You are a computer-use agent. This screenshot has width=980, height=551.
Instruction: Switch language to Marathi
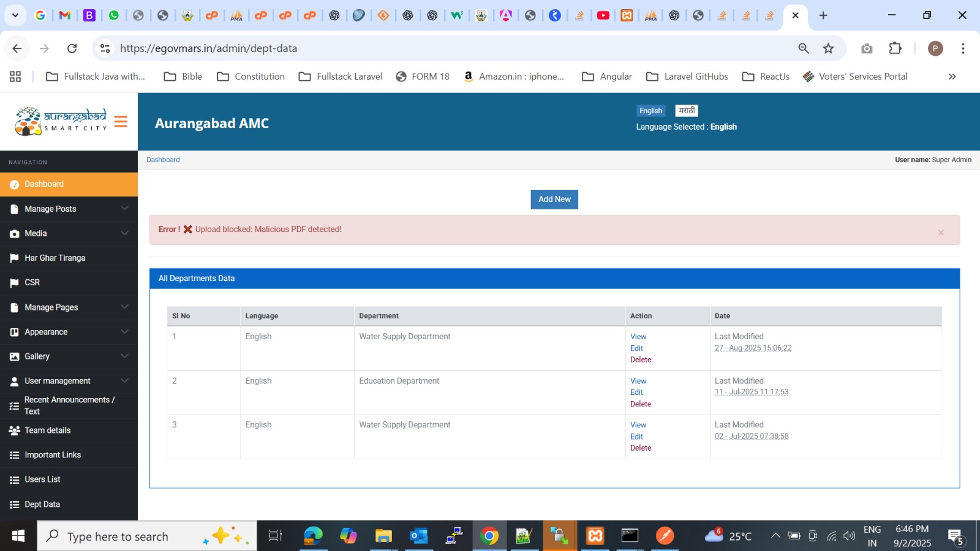coord(687,111)
